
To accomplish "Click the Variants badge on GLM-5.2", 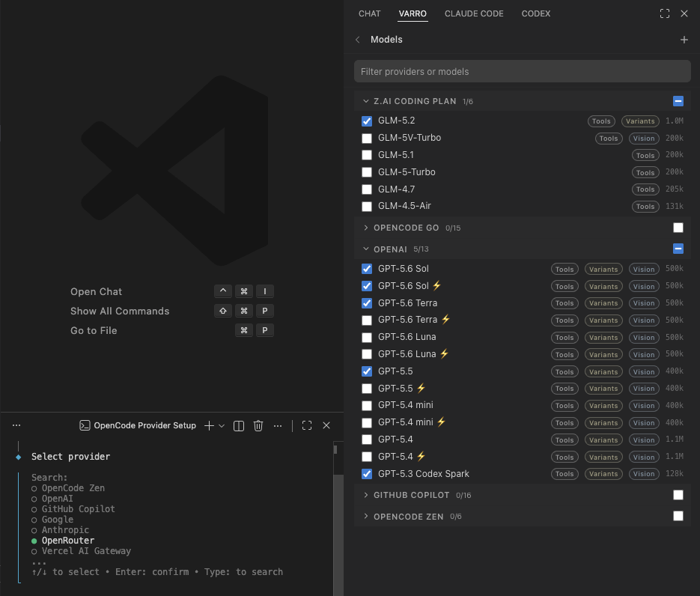I will (640, 121).
